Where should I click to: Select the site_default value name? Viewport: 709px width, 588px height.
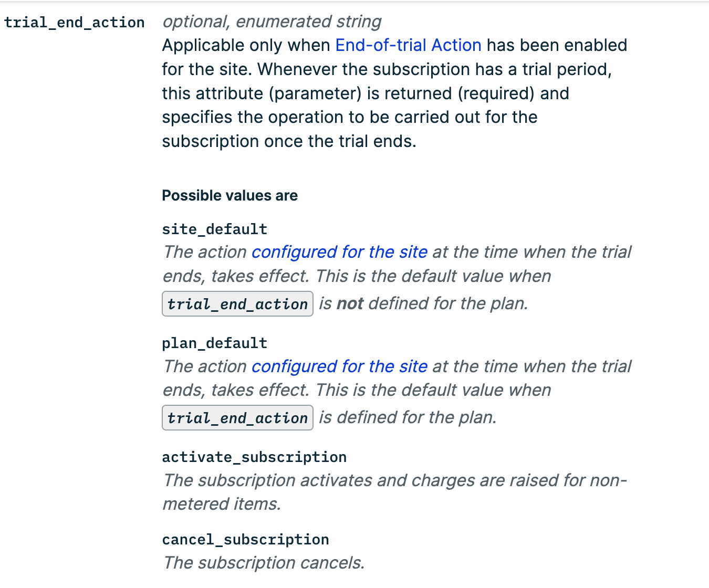tap(214, 229)
